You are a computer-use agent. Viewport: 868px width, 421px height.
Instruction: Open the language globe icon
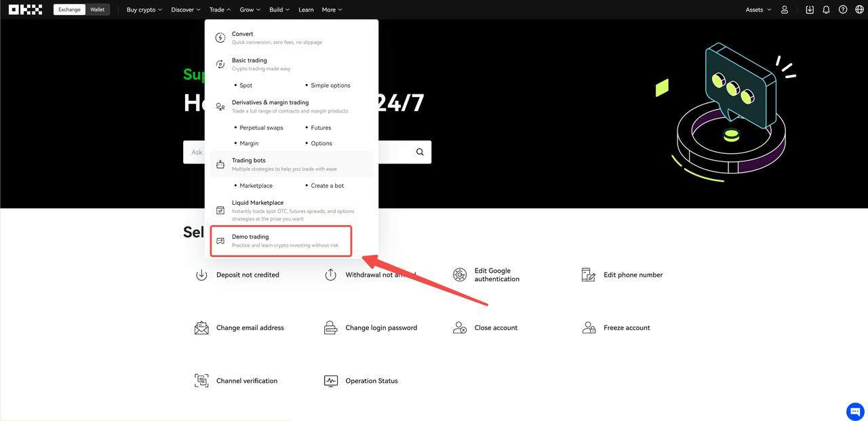coord(860,9)
